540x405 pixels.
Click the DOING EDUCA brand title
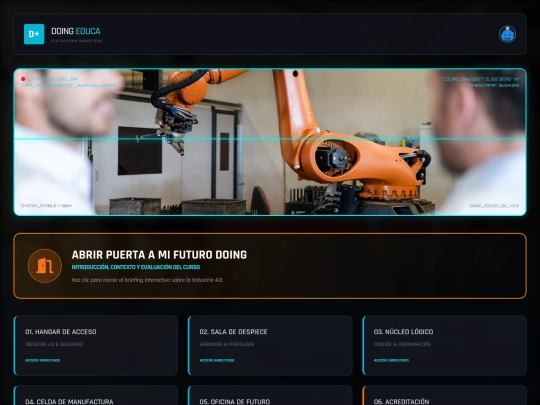(x=76, y=31)
